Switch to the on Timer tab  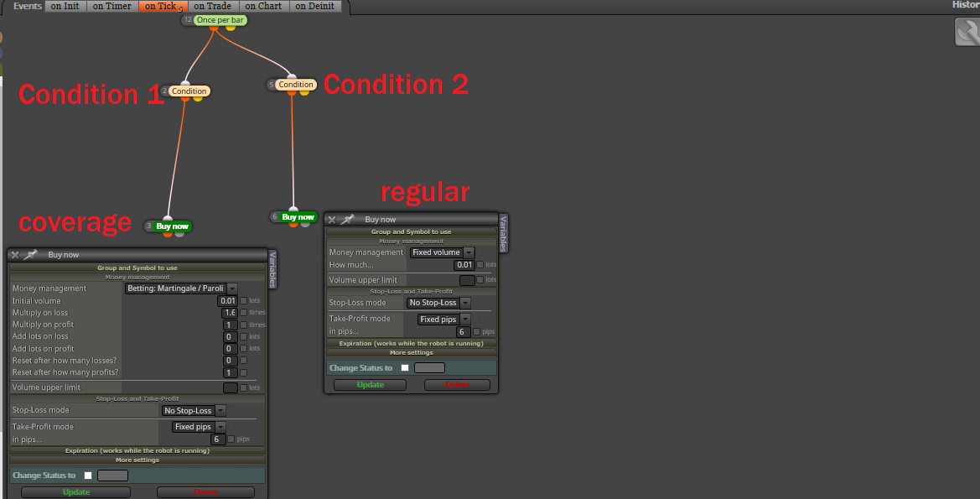tap(111, 6)
